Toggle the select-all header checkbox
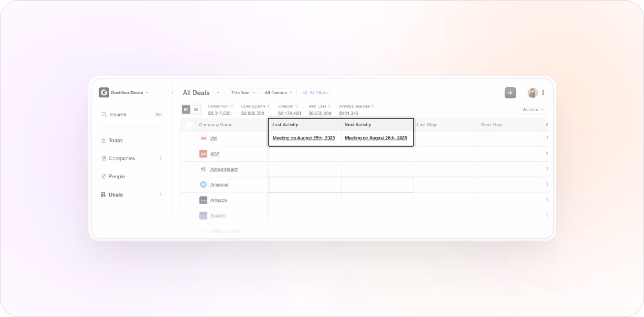The height and width of the screenshot is (317, 644). click(x=189, y=124)
